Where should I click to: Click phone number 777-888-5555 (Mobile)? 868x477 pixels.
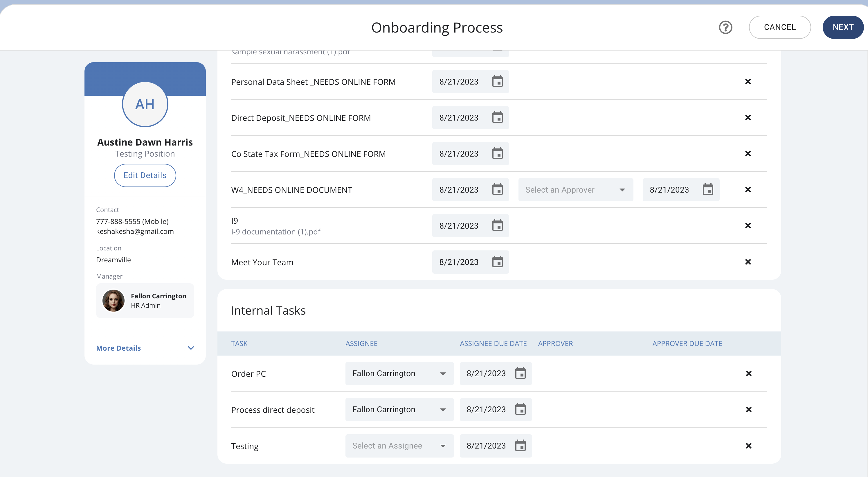pos(132,221)
